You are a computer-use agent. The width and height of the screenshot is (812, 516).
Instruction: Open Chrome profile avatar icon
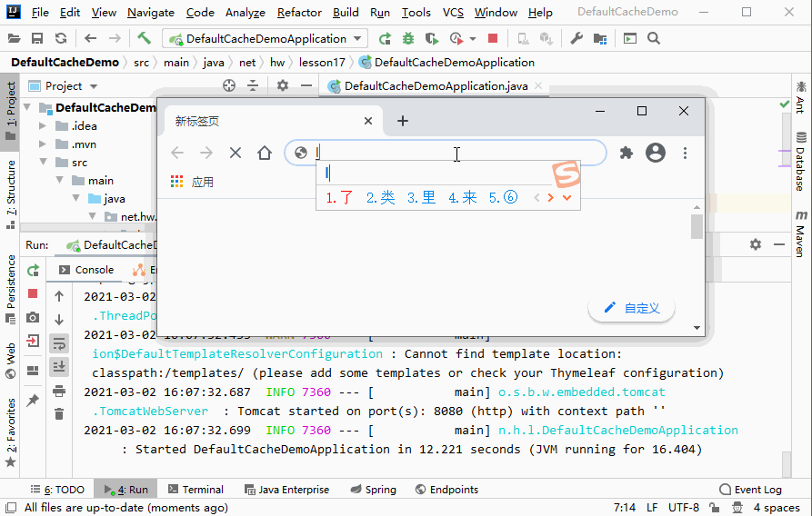(x=655, y=153)
